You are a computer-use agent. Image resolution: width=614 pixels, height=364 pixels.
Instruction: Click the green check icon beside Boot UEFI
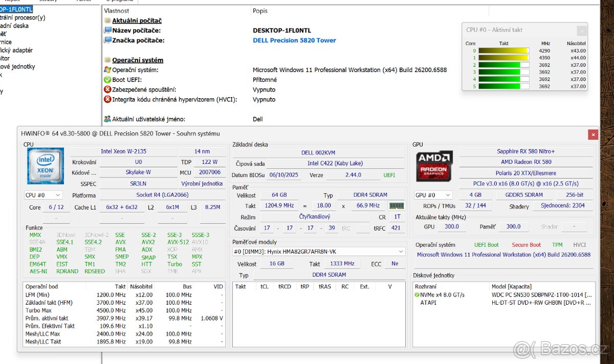tap(107, 80)
